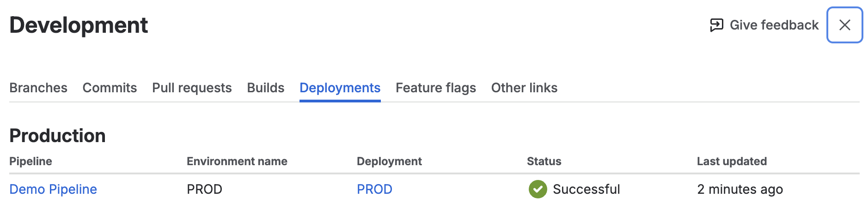Image resolution: width=868 pixels, height=203 pixels.
Task: Click the Production section heading
Action: coord(57,136)
